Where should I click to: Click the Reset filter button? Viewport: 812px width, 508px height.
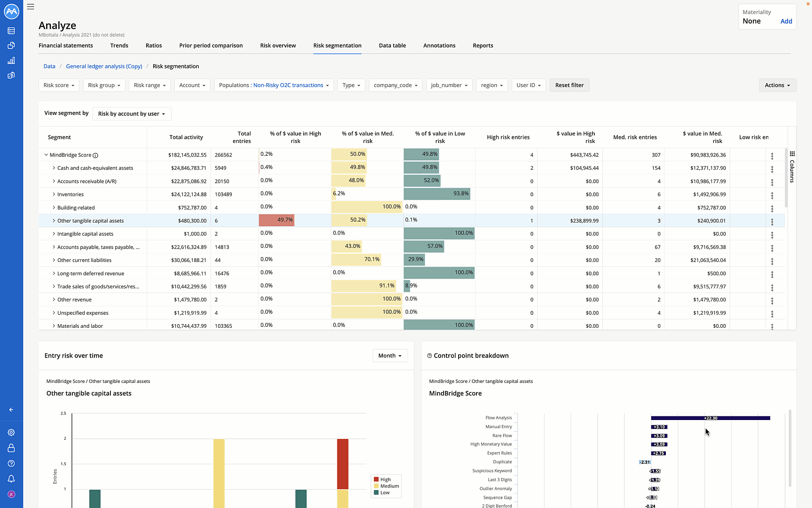coord(570,85)
